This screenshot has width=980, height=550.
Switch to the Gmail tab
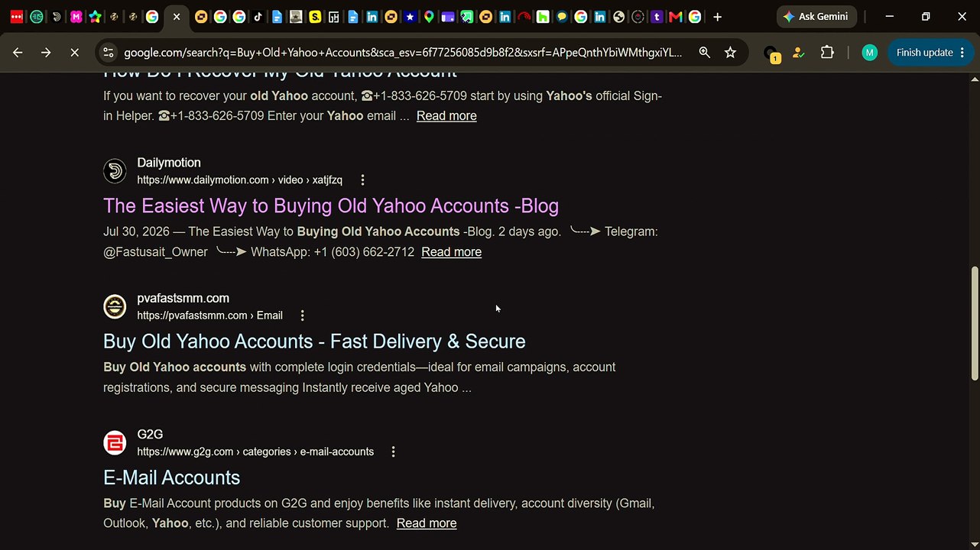coord(676,17)
